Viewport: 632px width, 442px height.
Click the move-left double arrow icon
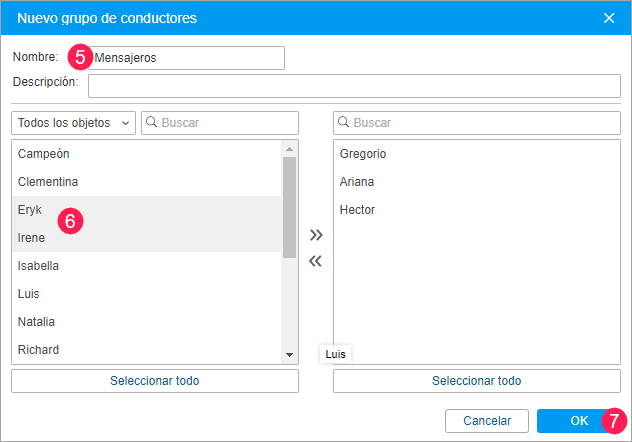click(316, 262)
